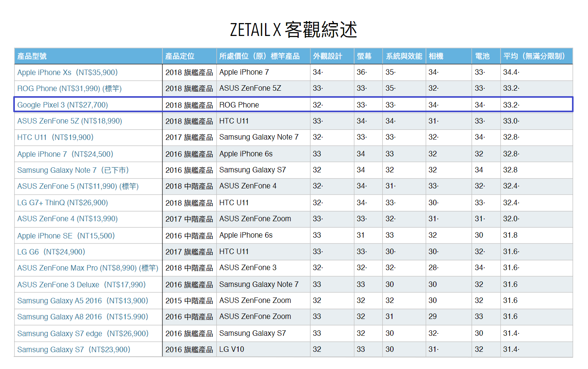Select 32.0 average in ASUS ZenFone 4 row
This screenshot has width=588, height=369.
511,219
